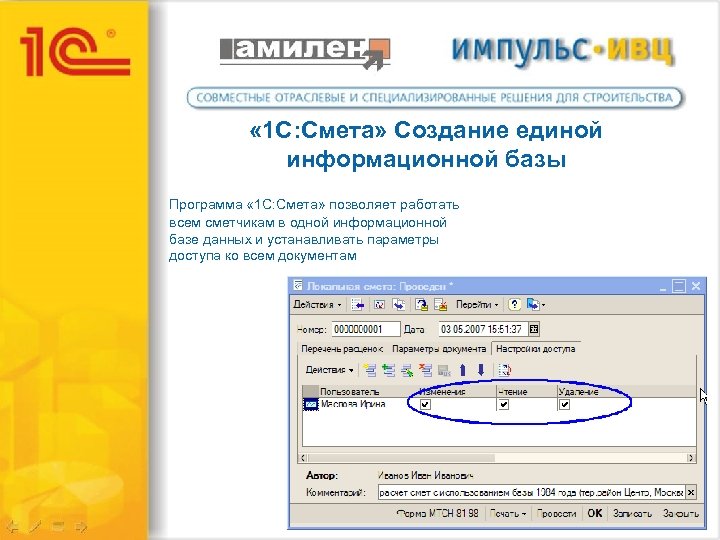Select the Маслова Ирина user row
720x540 pixels.
[x=500, y=405]
